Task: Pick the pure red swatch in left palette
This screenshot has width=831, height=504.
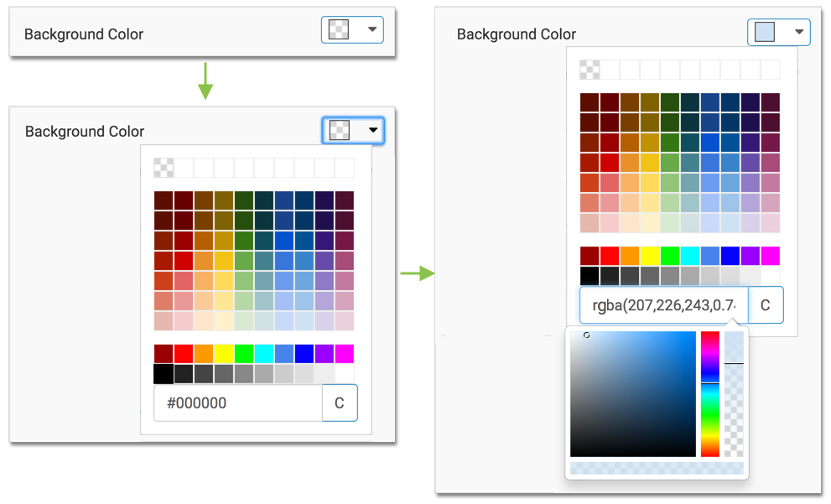Action: 184,354
